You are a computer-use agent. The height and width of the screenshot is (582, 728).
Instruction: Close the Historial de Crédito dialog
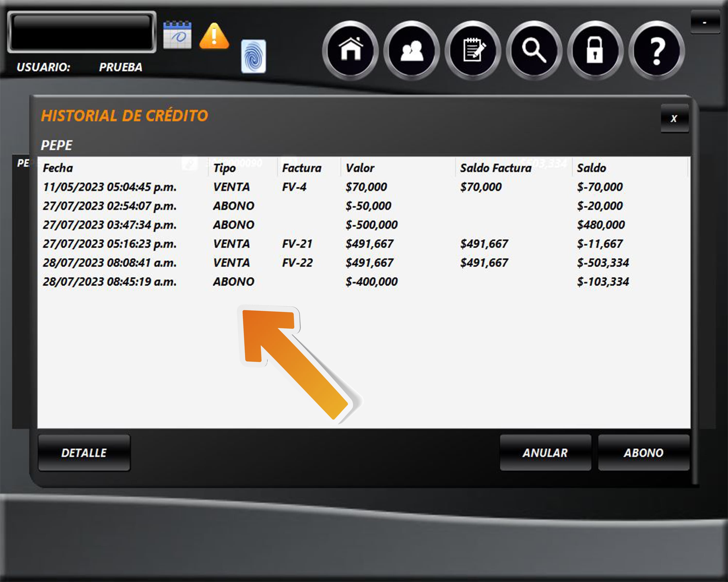click(x=674, y=118)
